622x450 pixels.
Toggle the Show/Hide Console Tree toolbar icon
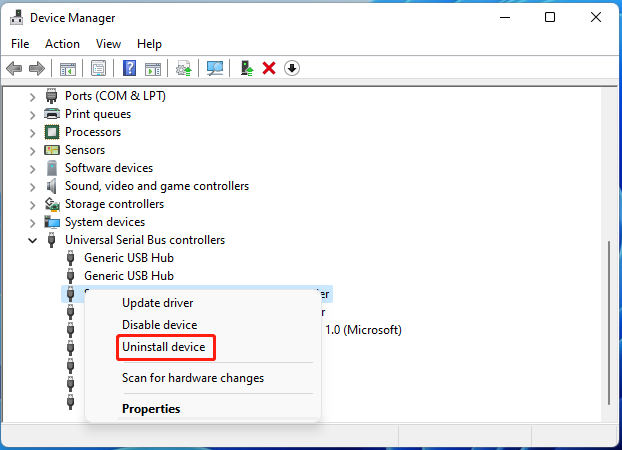pos(68,68)
